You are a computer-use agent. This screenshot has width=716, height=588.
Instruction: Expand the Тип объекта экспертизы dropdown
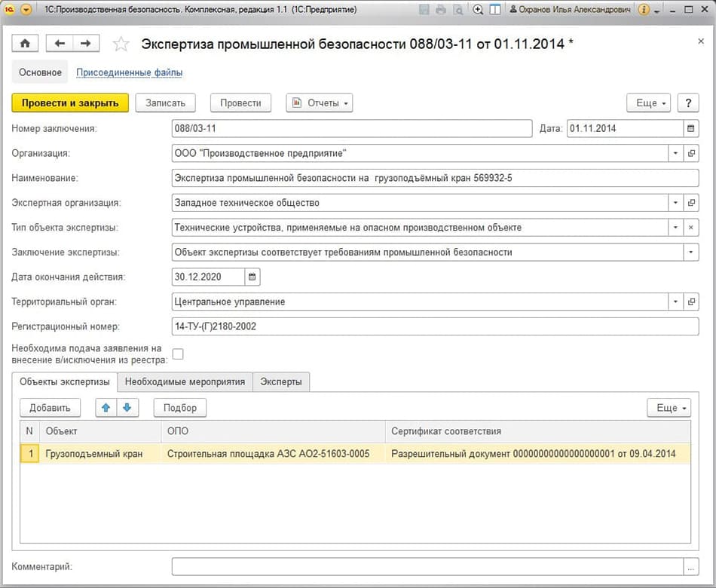click(x=675, y=227)
